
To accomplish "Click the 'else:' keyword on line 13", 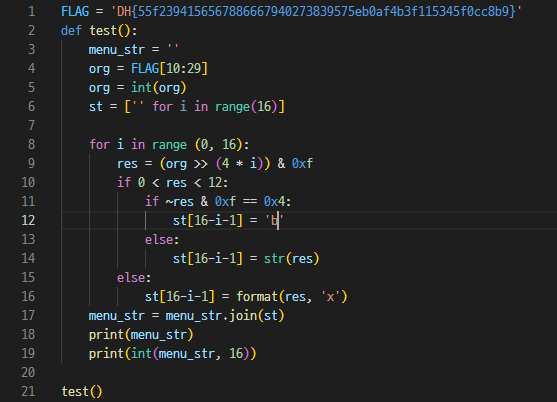I will pyautogui.click(x=162, y=240).
